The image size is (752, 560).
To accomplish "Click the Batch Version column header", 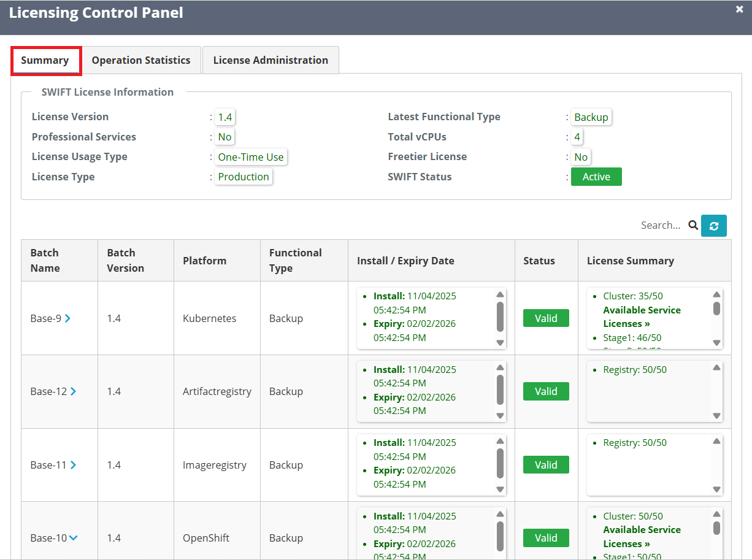I will [136, 261].
